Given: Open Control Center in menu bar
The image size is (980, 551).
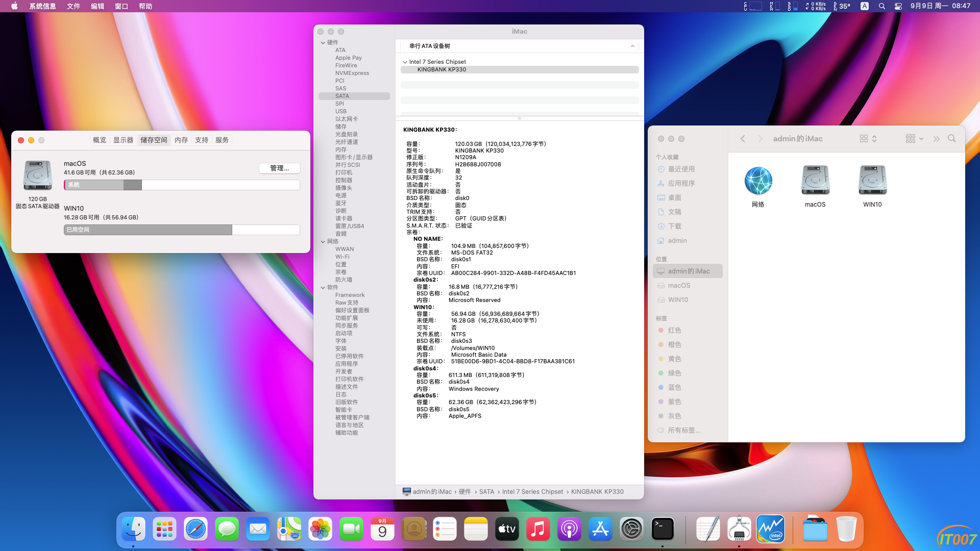Looking at the screenshot, I should click(x=898, y=6).
